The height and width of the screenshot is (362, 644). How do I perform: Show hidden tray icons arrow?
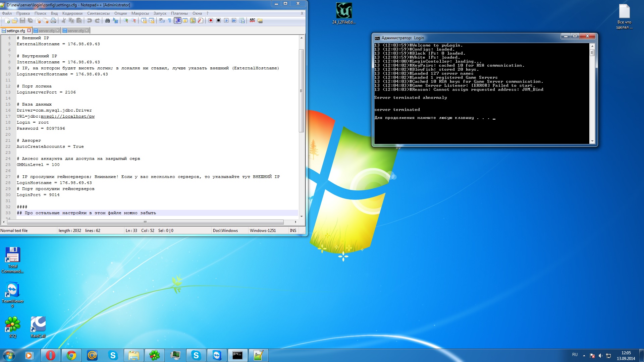pyautogui.click(x=584, y=355)
